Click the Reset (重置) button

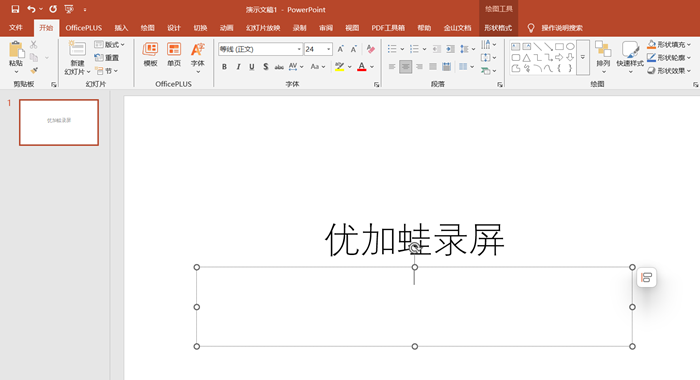(107, 58)
